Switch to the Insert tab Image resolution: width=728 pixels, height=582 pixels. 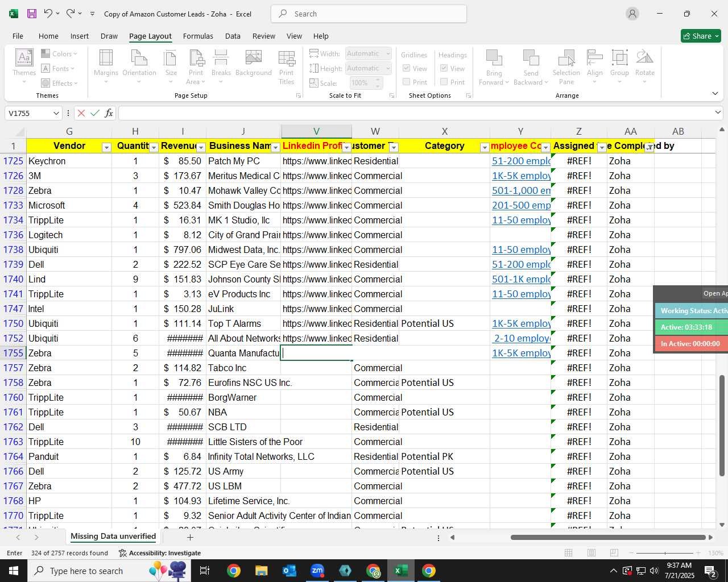tap(80, 36)
